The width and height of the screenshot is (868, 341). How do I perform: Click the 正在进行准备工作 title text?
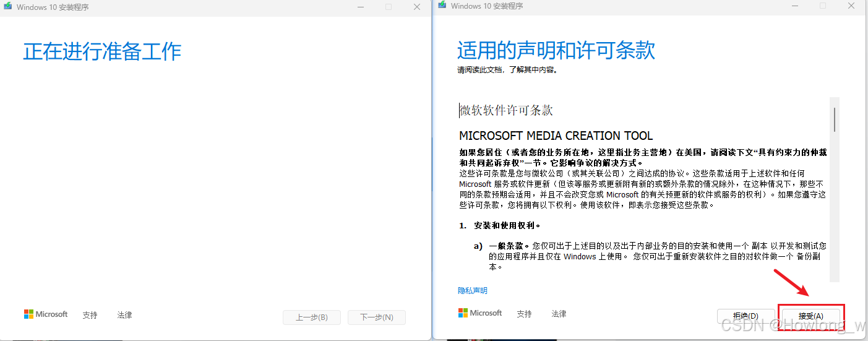[x=102, y=51]
